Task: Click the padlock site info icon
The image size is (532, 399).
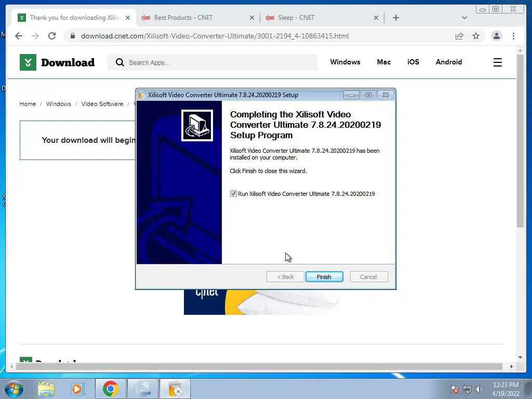Action: pos(73,36)
